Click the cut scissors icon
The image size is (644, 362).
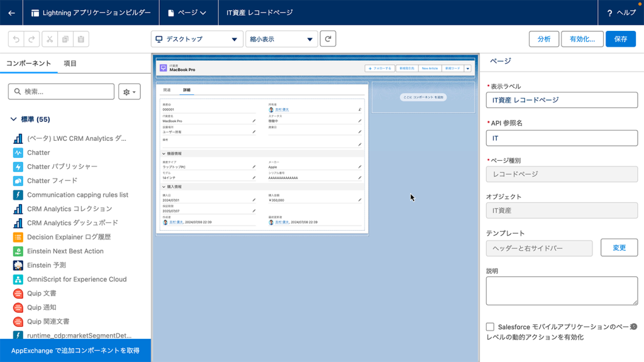coord(50,39)
